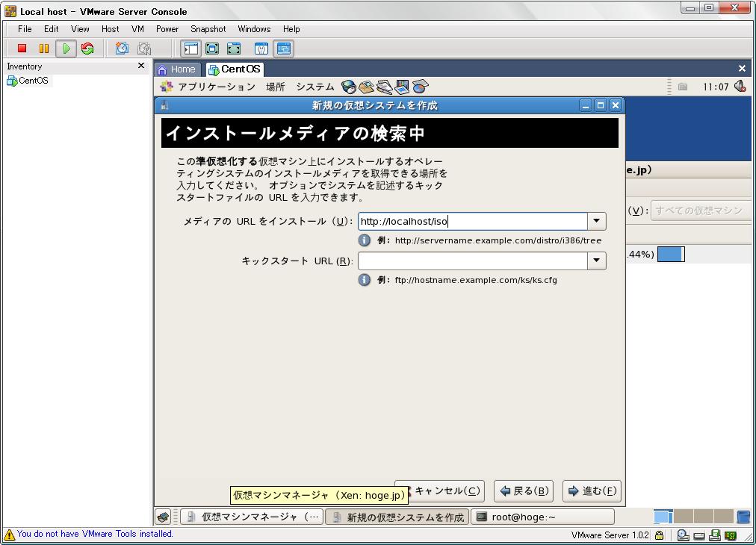This screenshot has width=756, height=545.
Task: Open the 場所 menu
Action: pos(276,87)
